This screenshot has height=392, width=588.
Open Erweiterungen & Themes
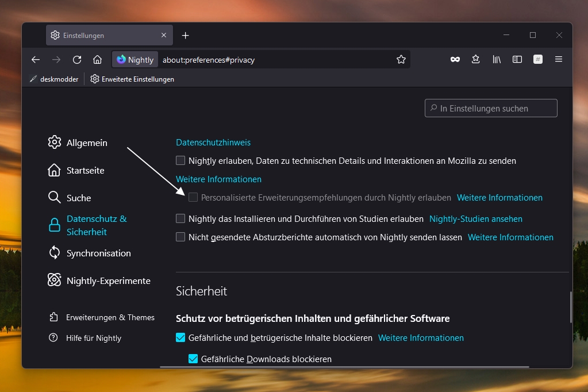(x=102, y=317)
